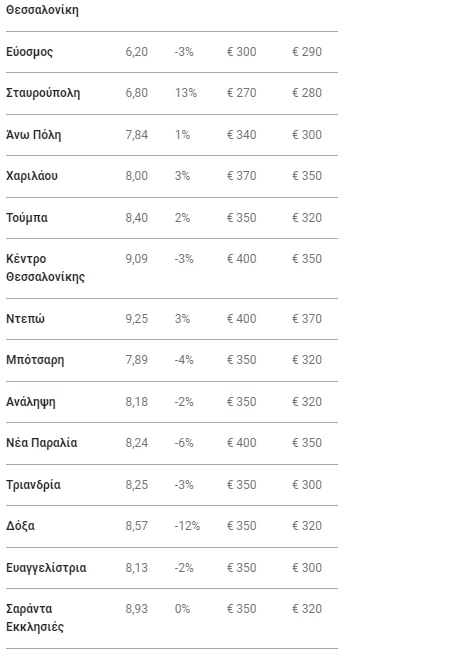Viewport: 452px width, 658px height.
Task: Select Σαράντα Εκκλησιές area name
Action: tap(35, 618)
